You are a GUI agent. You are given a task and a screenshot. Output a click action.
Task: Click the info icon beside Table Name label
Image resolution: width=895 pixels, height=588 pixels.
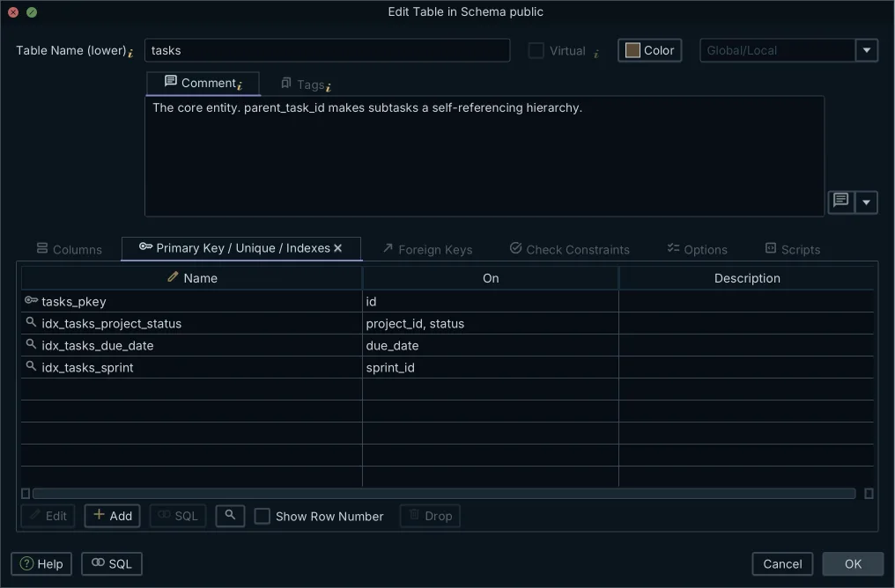click(130, 54)
